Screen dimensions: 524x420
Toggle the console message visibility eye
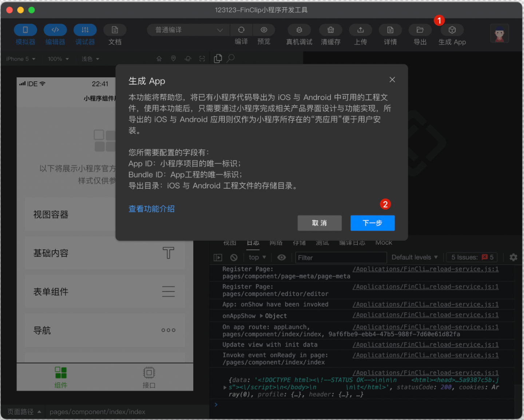point(281,257)
